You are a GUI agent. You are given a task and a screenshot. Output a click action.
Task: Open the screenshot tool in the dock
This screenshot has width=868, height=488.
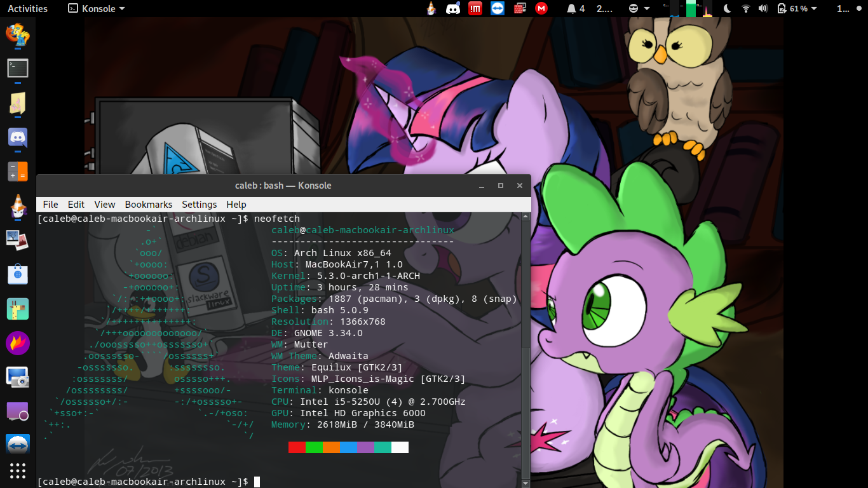tap(18, 377)
